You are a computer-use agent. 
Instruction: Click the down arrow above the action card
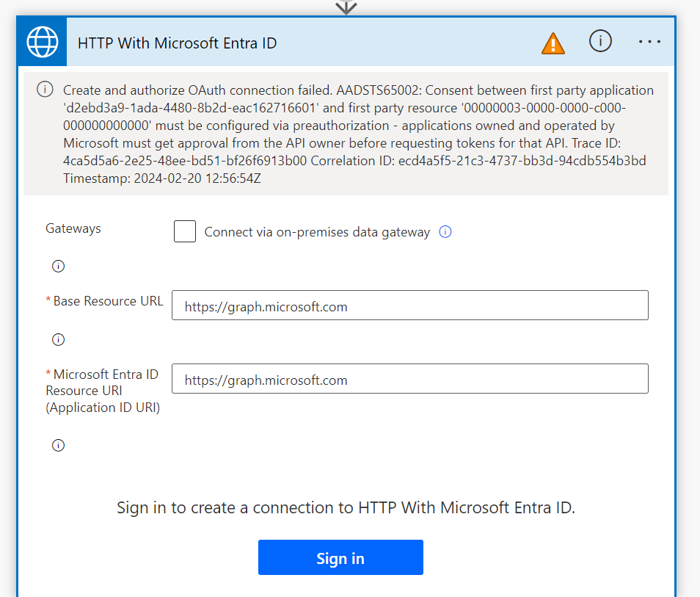346,7
